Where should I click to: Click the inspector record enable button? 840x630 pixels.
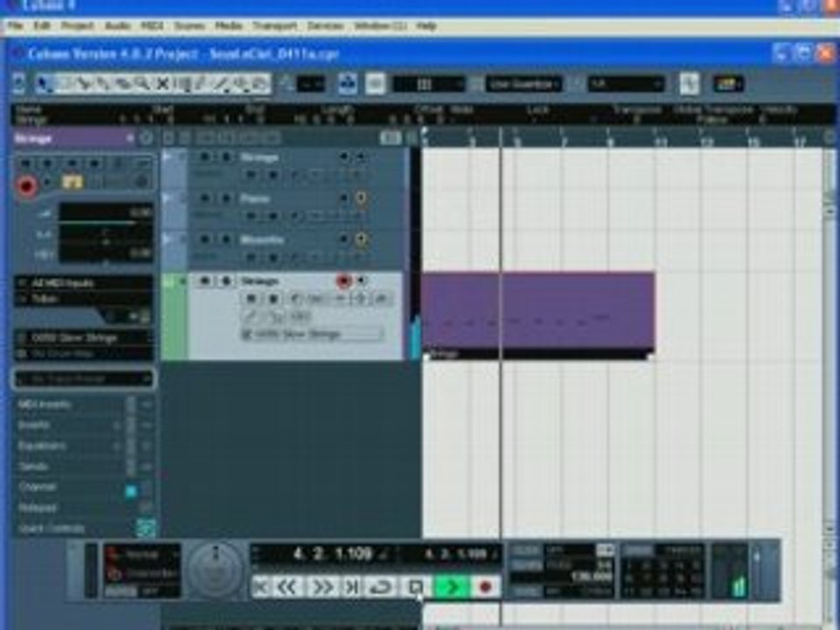point(26,185)
